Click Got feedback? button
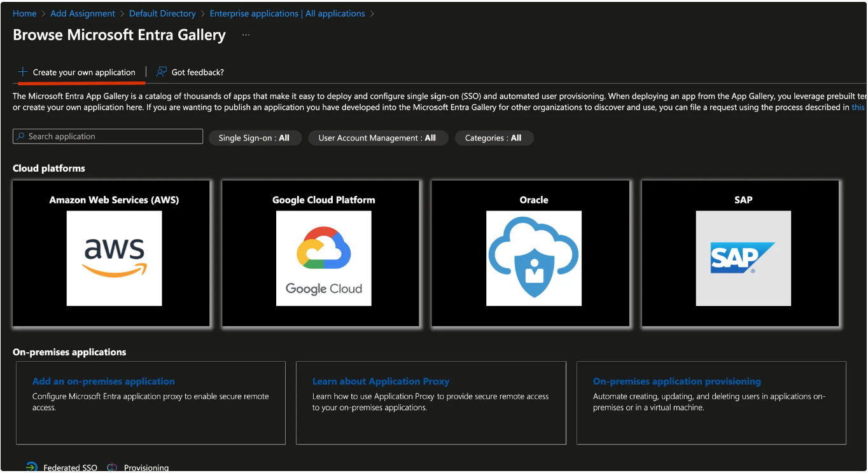The height and width of the screenshot is (473, 868). click(x=190, y=72)
